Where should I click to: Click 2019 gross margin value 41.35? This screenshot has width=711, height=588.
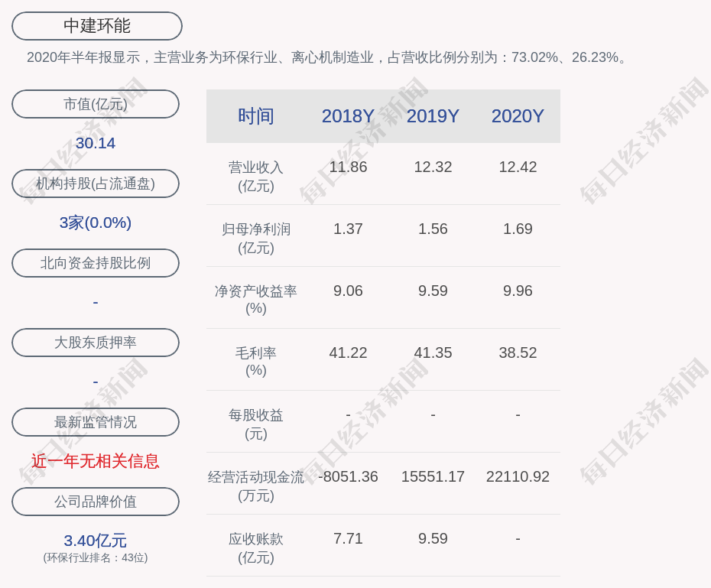433,352
